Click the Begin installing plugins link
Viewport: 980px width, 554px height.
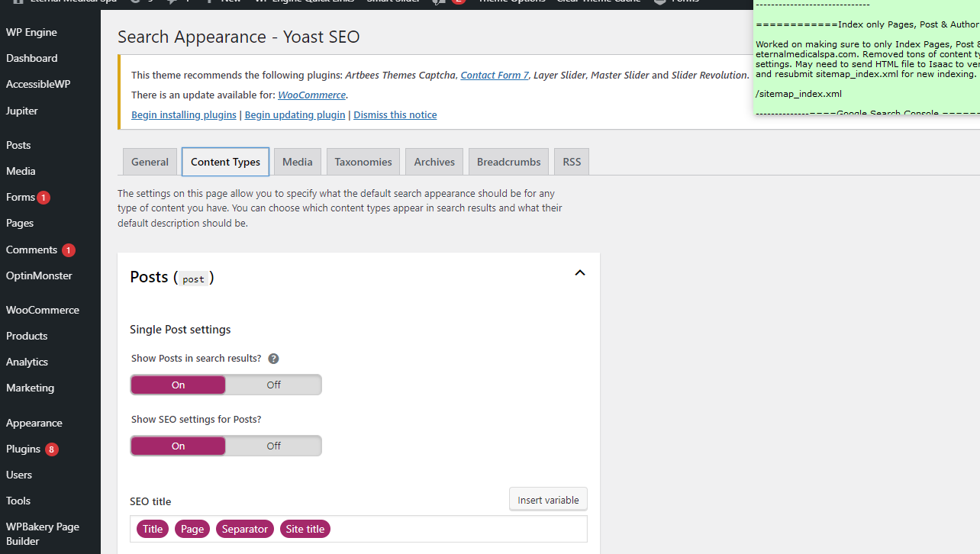tap(184, 114)
